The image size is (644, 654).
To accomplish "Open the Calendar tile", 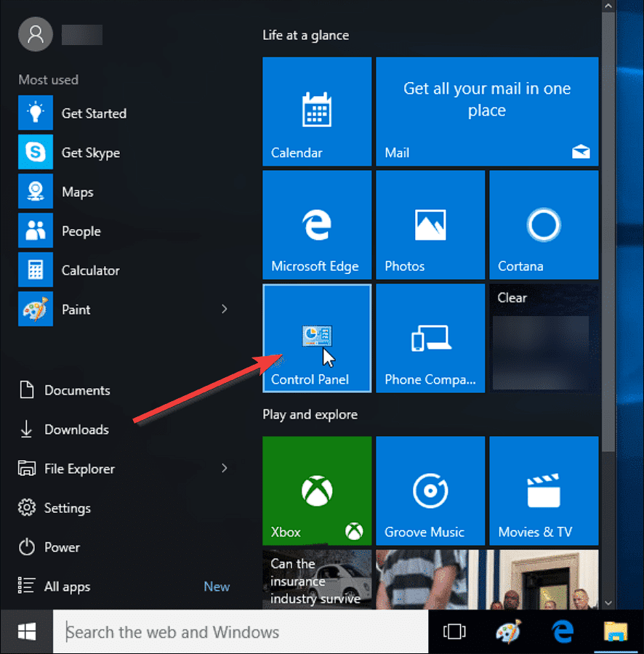I will tap(316, 111).
